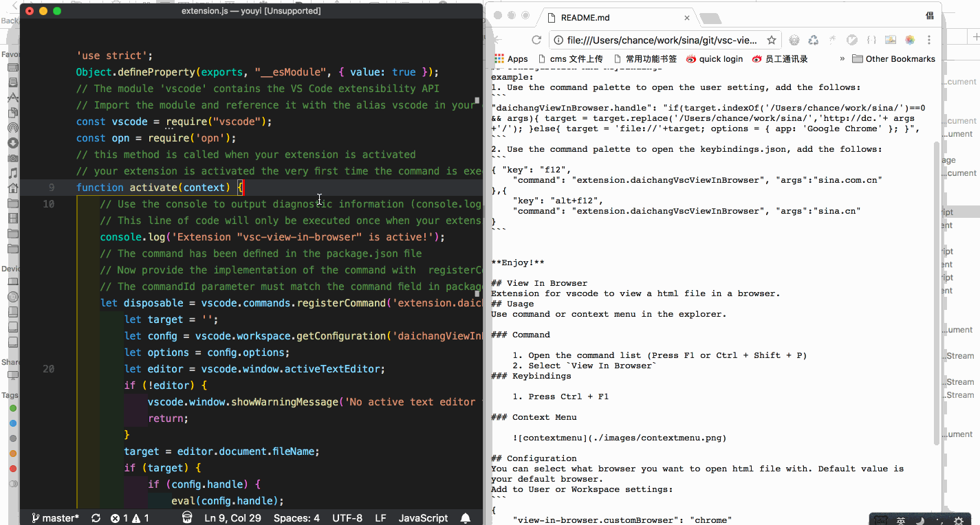This screenshot has height=525, width=980.
Task: Click the "'use strict';" line in the editor
Action: [x=114, y=56]
